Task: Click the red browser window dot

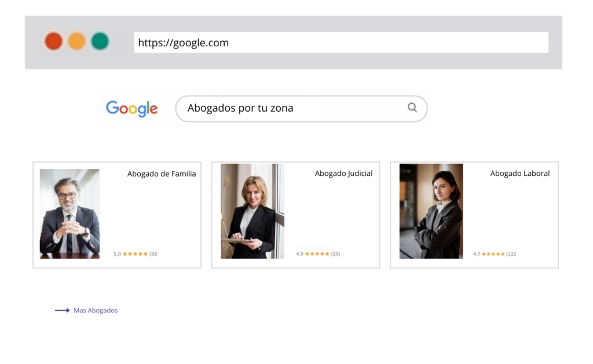Action: 53,41
